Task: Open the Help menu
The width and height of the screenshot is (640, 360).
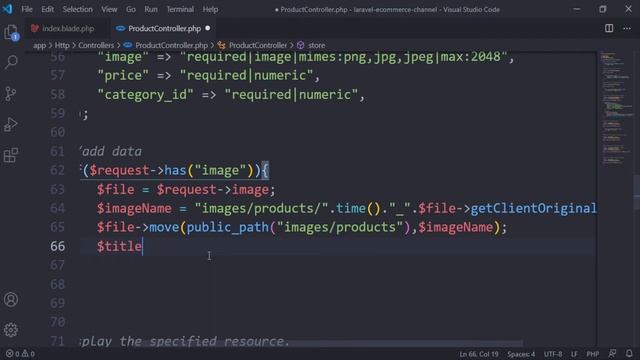Action: (x=210, y=9)
